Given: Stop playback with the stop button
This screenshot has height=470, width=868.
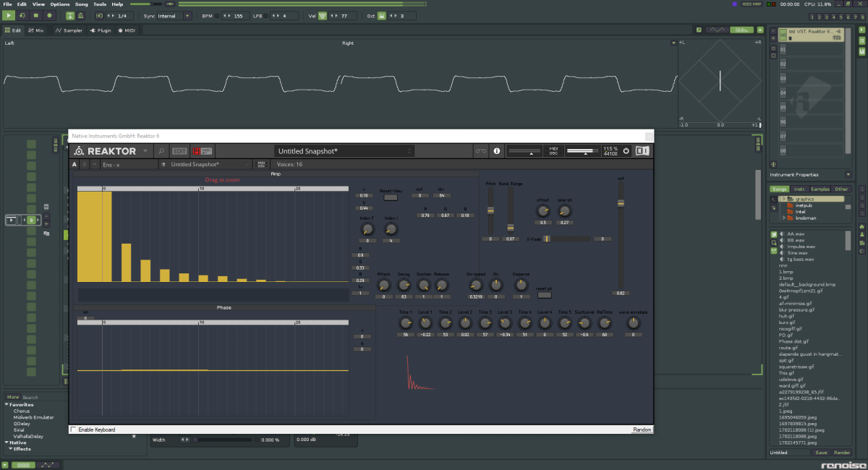Looking at the screenshot, I should click(36, 15).
